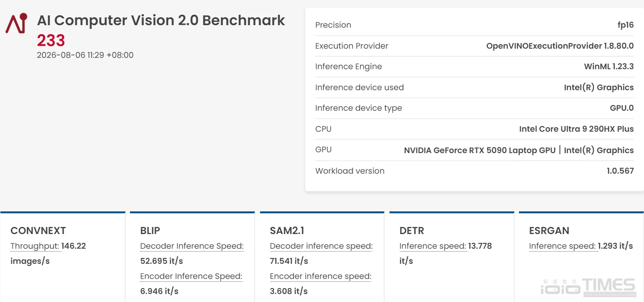This screenshot has width=644, height=302.
Task: Click the Workload version 1.0.567 value
Action: pos(620,171)
